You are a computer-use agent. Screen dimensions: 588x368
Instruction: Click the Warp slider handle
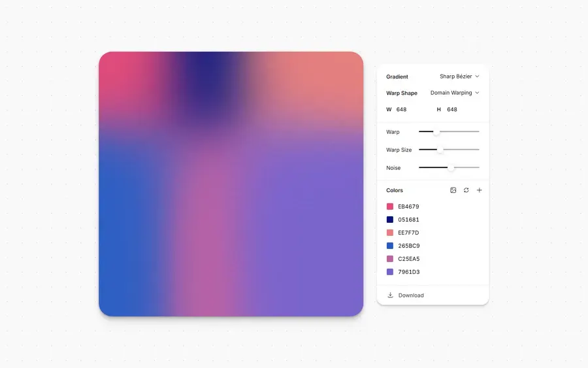click(436, 131)
